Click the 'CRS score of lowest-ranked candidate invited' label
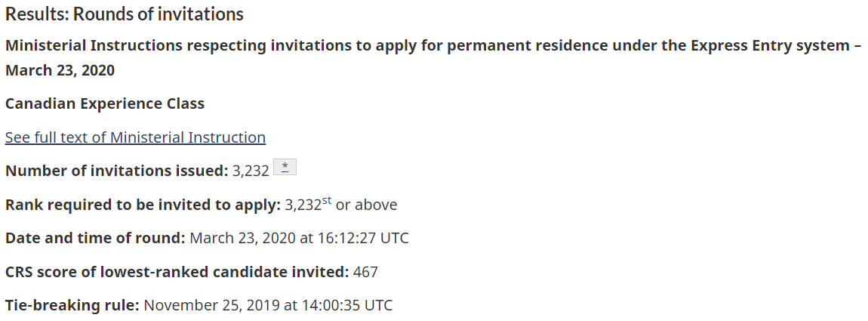 177,272
